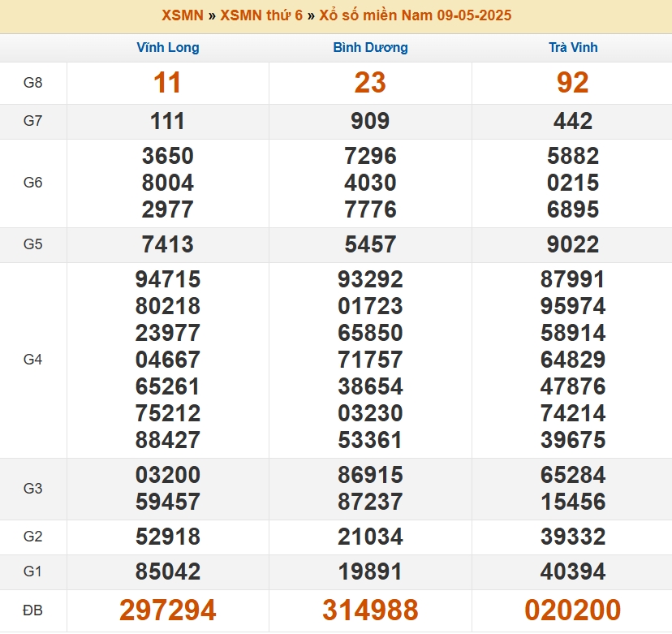Click G4 number 04667

point(167,360)
